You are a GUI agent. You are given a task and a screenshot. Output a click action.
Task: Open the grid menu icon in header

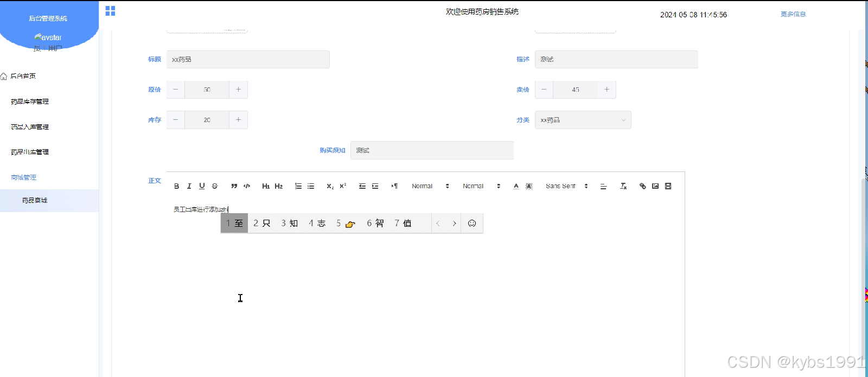tap(110, 11)
